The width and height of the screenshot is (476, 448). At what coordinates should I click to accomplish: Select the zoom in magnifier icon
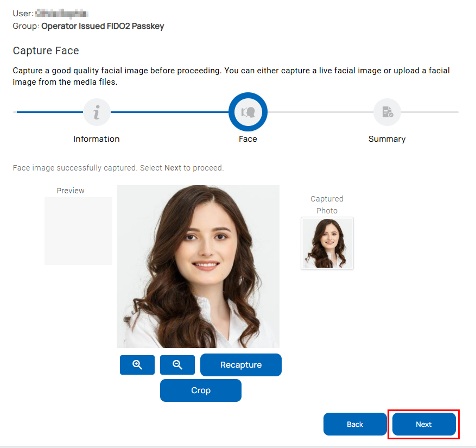[137, 364]
